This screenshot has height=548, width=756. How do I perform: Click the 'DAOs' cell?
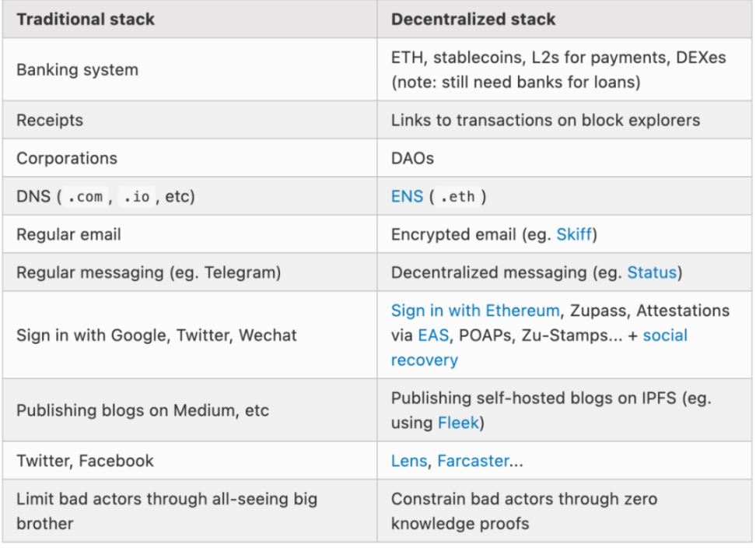pos(412,158)
